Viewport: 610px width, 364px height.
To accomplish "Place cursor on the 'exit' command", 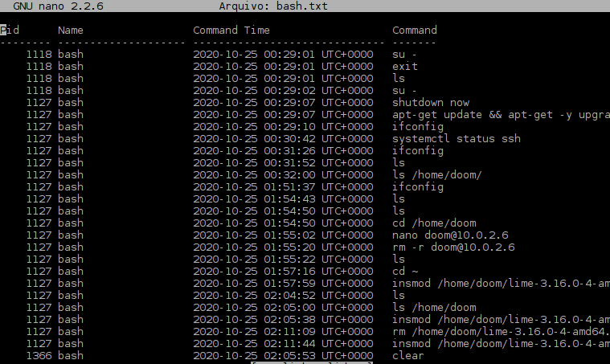I will [x=405, y=67].
